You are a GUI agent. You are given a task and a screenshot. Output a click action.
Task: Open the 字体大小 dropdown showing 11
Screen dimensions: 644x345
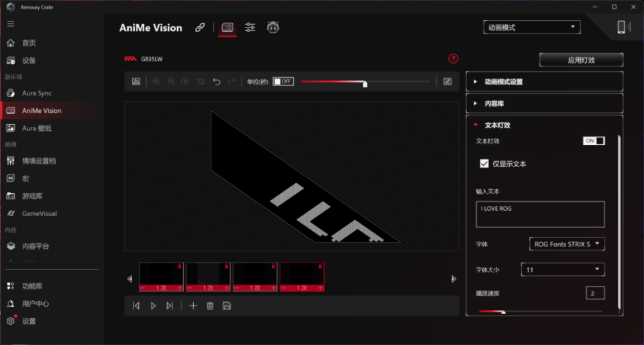tap(563, 270)
